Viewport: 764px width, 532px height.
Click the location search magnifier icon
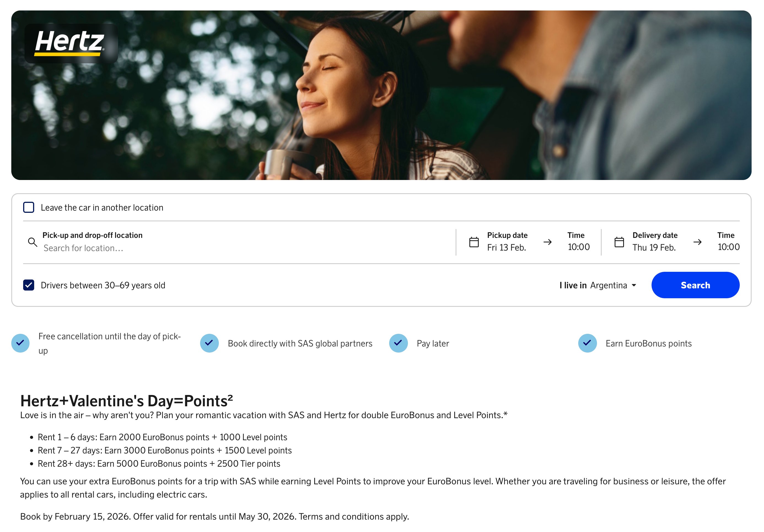(x=32, y=242)
